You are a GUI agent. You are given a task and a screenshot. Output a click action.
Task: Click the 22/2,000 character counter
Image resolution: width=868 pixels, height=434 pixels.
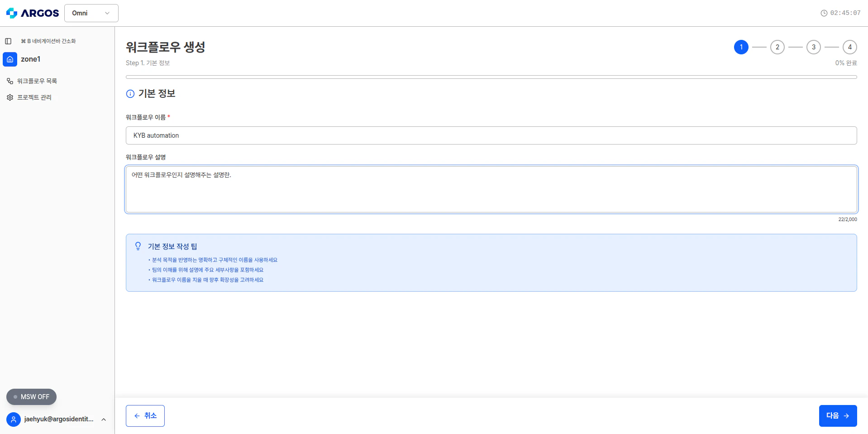(848, 219)
